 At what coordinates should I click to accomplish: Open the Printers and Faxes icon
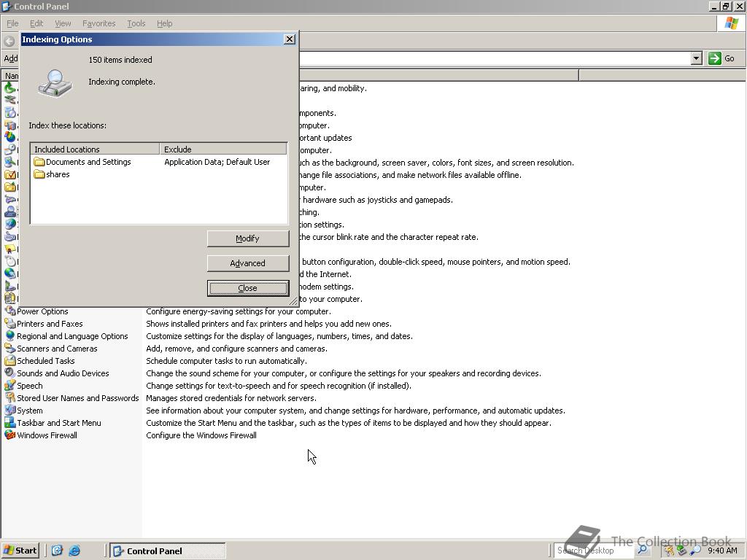pos(10,324)
